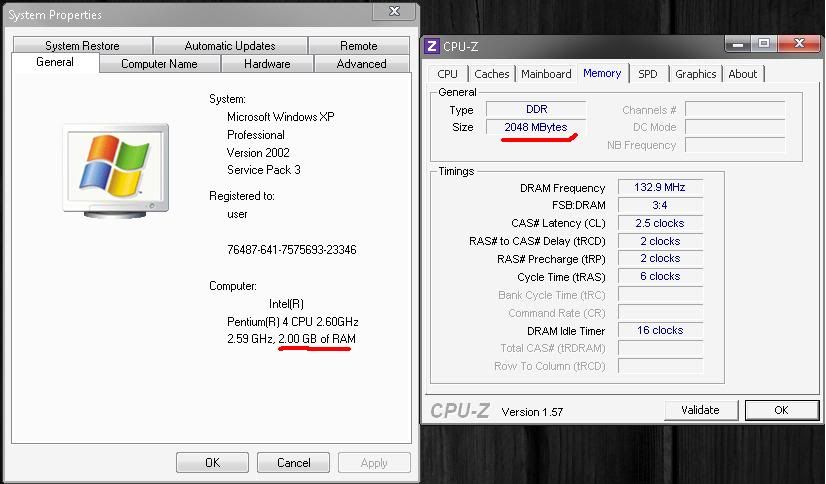Click the 'Professional' edition text
This screenshot has height=484, width=826.
(256, 135)
